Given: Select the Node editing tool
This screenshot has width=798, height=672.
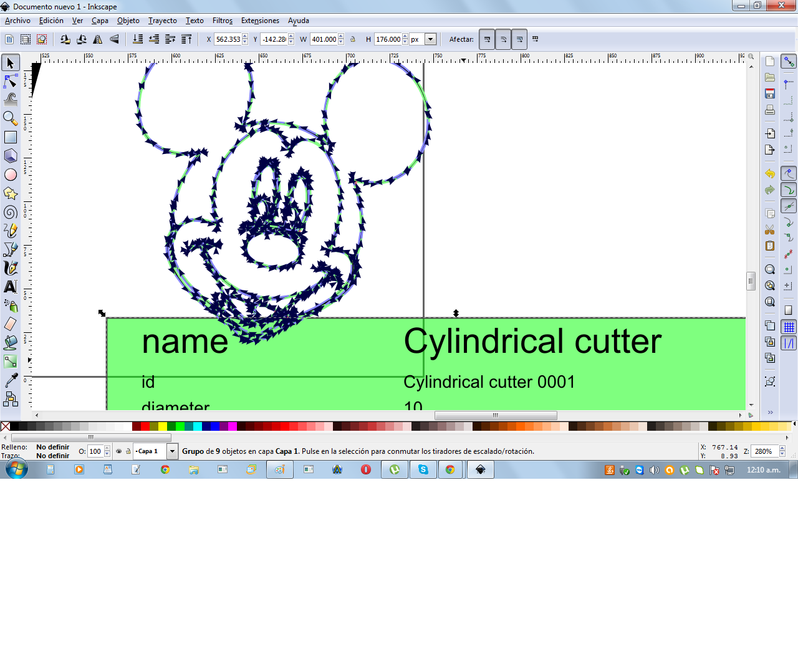Looking at the screenshot, I should (11, 81).
